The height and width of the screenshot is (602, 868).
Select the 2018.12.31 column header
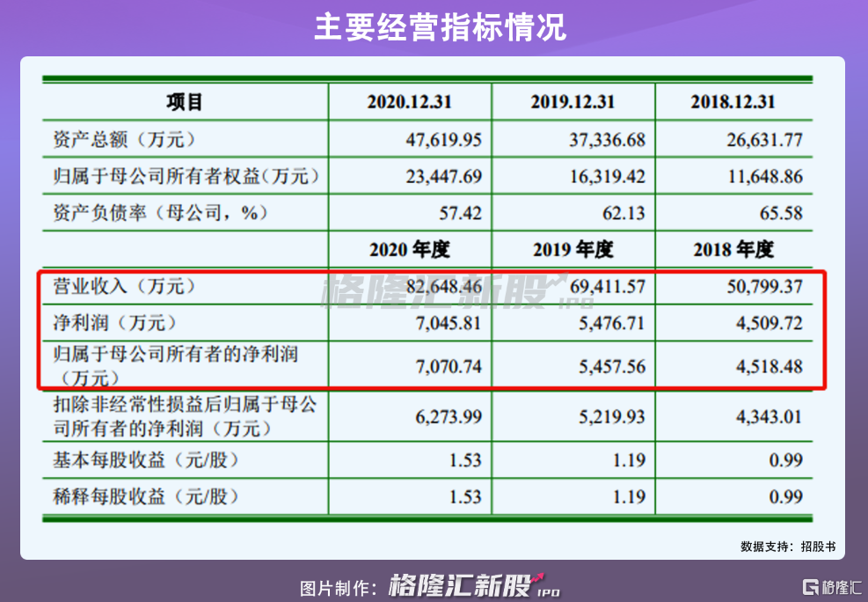733,102
